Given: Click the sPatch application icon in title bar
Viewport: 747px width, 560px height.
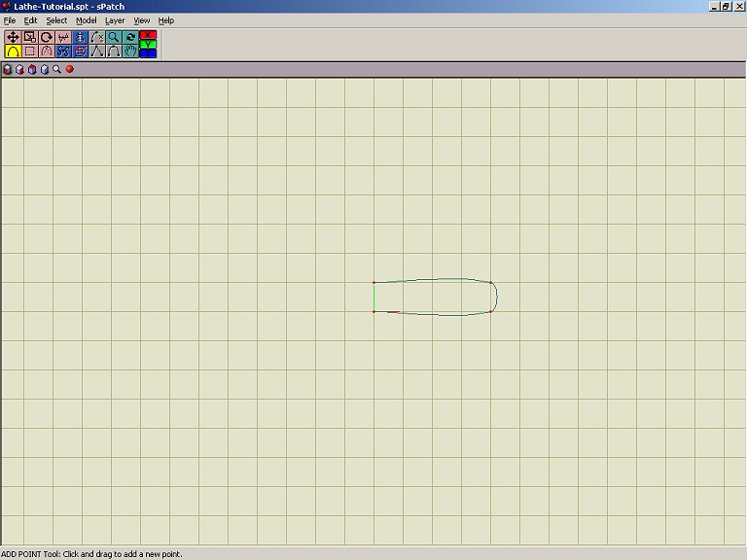Looking at the screenshot, I should pos(6,6).
